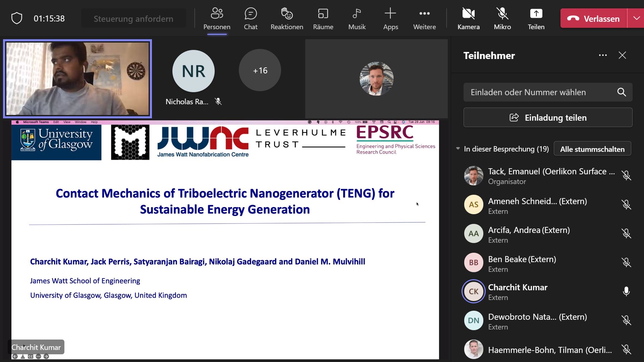Click the shield security icon
644x362 pixels.
pos(17,18)
